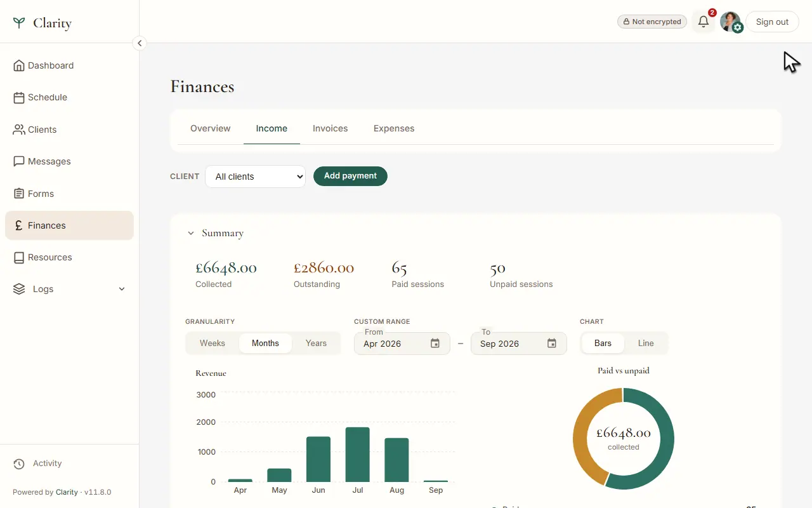812x508 pixels.
Task: Set granularity to Years
Action: tap(316, 344)
